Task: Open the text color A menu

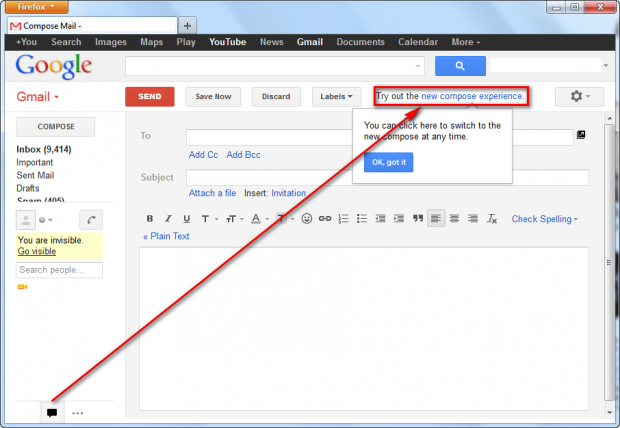Action: [x=260, y=219]
